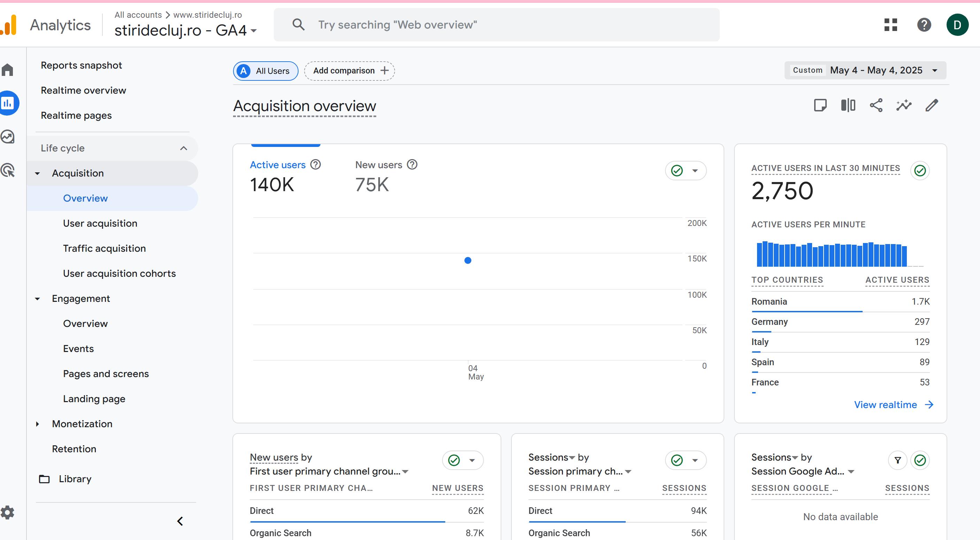Go to Pages and screens report
The width and height of the screenshot is (980, 540).
106,374
